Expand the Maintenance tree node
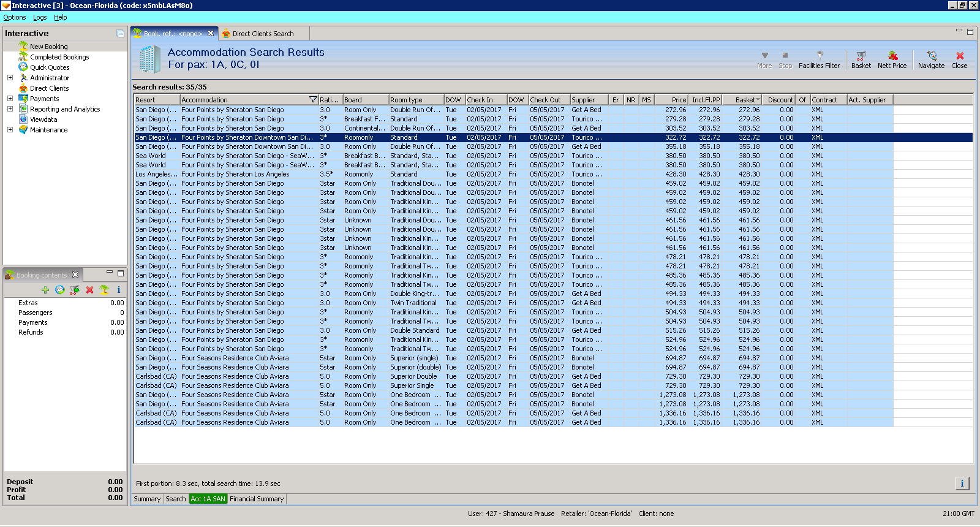 pyautogui.click(x=10, y=130)
